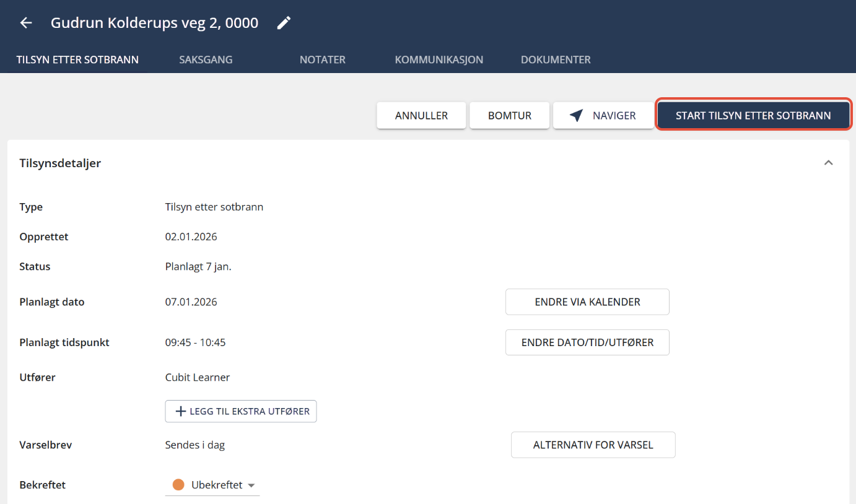Viewport: 856px width, 504px height.
Task: Click the BOMTUR button
Action: 510,115
